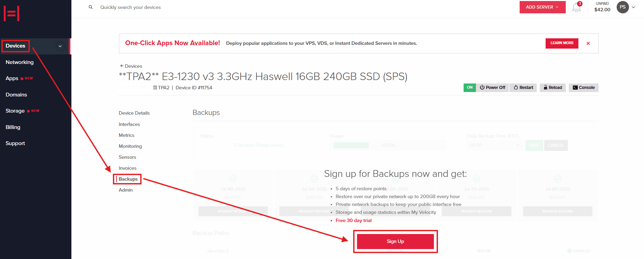Open the notifications bell

click(576, 7)
